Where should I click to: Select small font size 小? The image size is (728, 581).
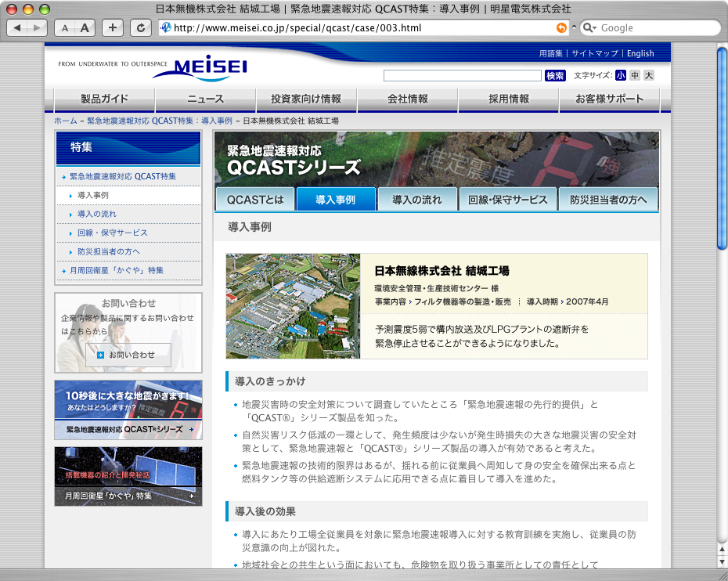(620, 76)
